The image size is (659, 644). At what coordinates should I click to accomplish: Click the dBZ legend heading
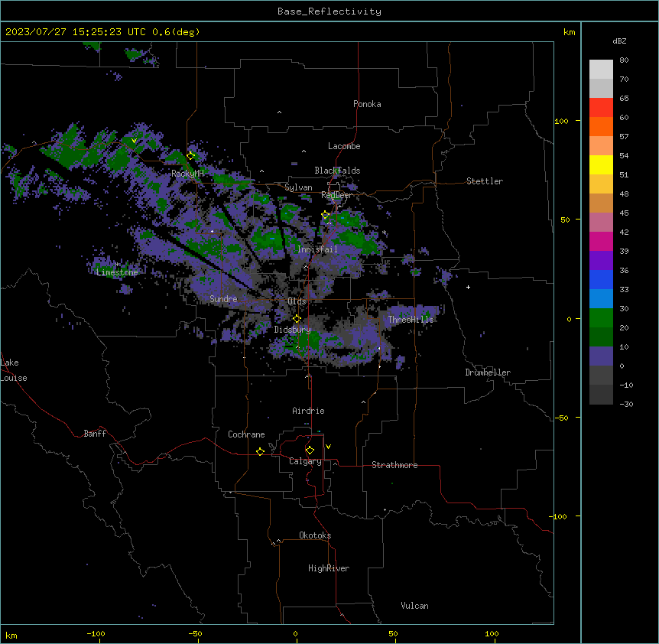tap(619, 41)
